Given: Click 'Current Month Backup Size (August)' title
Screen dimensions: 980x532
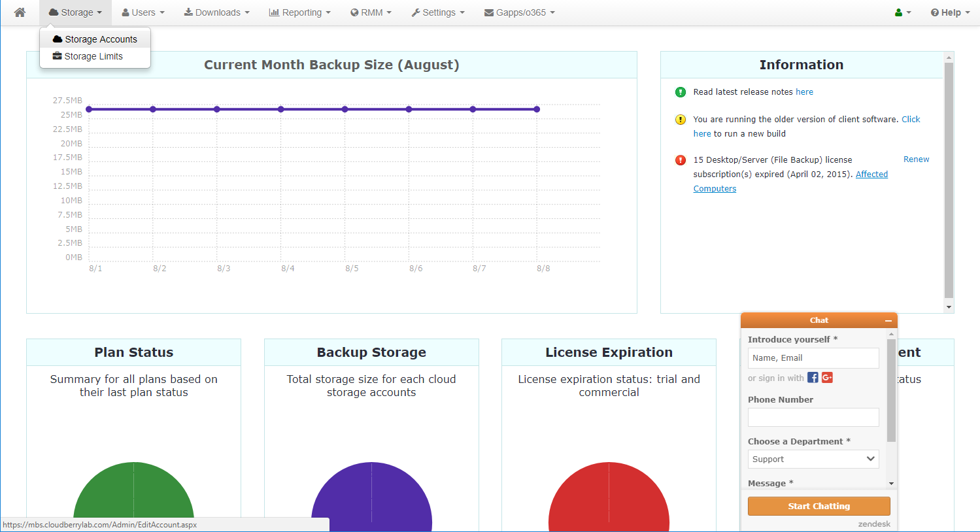Looking at the screenshot, I should 331,65.
